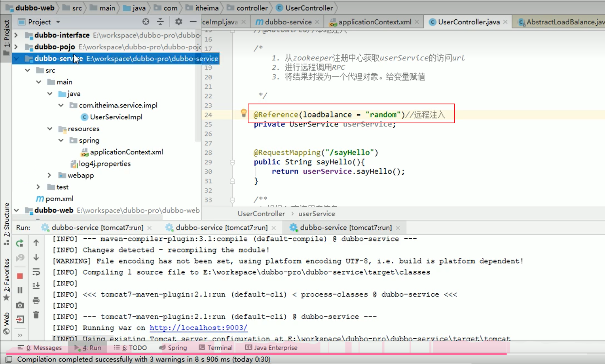This screenshot has height=364, width=605.
Task: Open the http://localhost:9003/ link
Action: coord(198,328)
